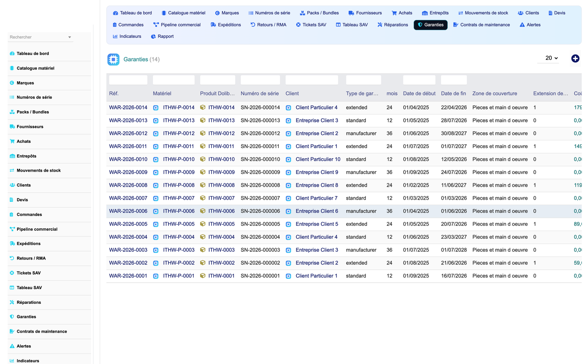Click the client icon beside Client Particulier 10
588x364 pixels.
[289, 159]
